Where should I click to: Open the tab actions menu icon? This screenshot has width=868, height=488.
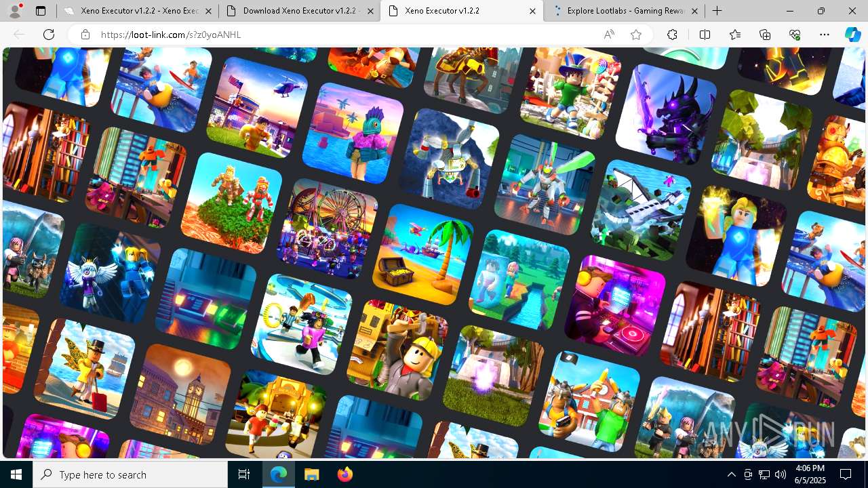[41, 11]
